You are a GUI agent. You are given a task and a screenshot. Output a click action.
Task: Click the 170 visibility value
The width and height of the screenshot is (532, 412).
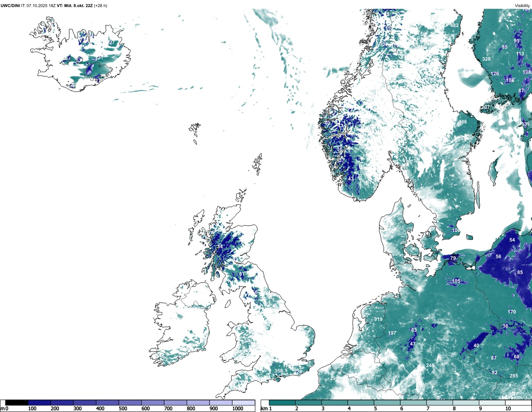[512, 311]
